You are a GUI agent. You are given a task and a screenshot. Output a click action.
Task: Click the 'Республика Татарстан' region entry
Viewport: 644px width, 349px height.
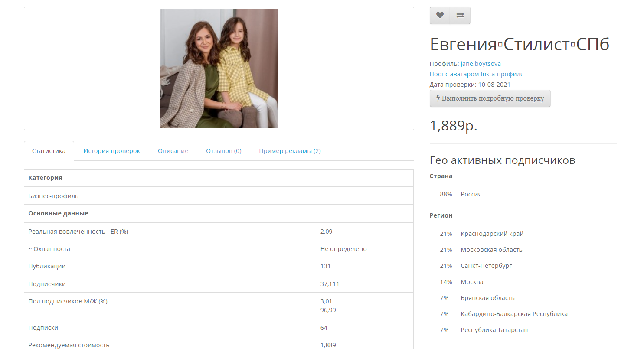[x=494, y=330]
